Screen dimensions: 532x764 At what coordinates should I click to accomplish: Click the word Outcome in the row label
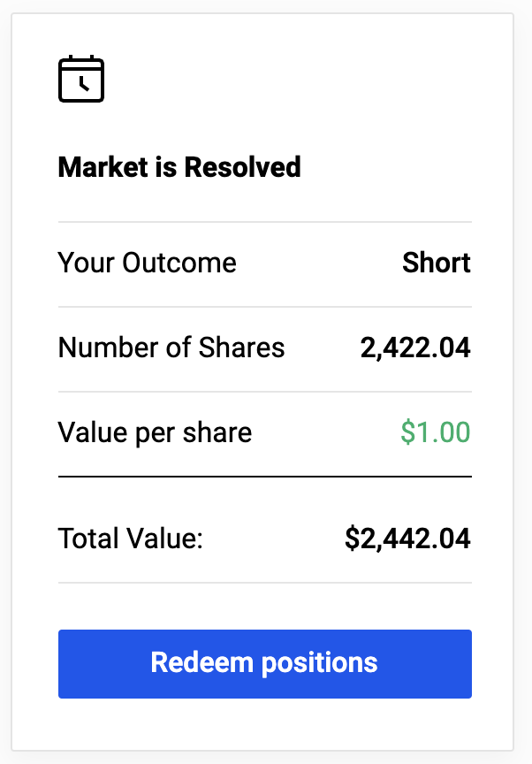pyautogui.click(x=179, y=263)
